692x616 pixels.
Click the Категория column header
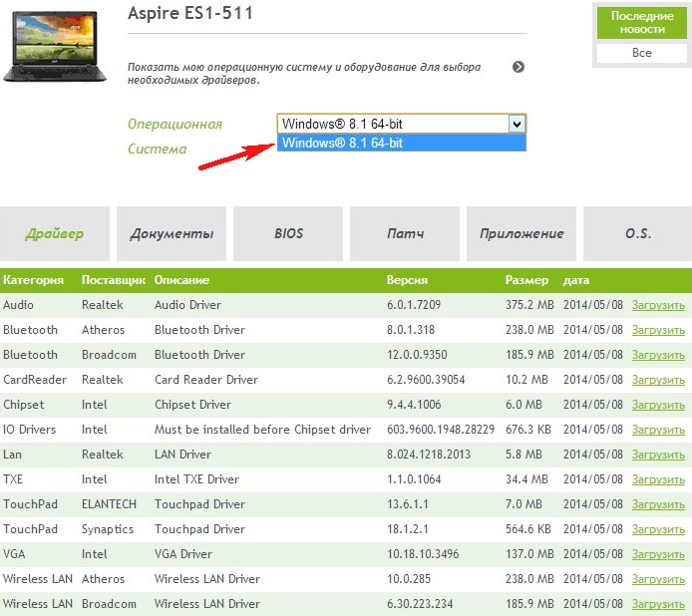(33, 280)
